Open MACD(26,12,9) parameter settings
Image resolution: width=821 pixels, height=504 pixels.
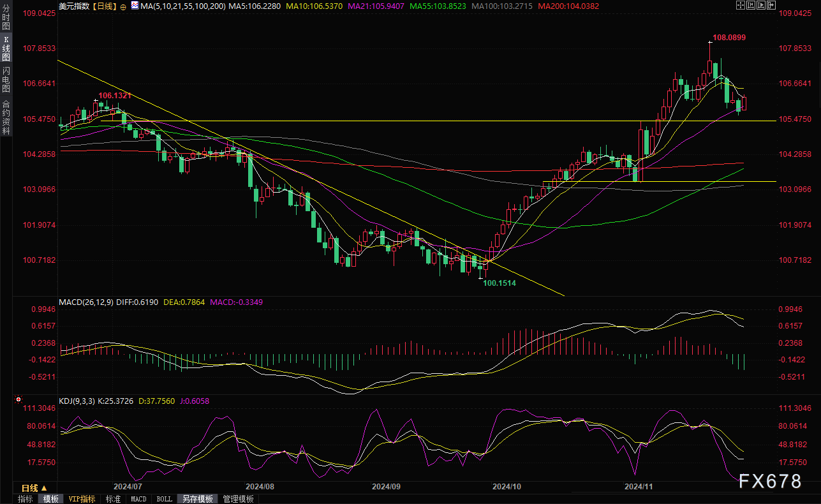pos(86,302)
